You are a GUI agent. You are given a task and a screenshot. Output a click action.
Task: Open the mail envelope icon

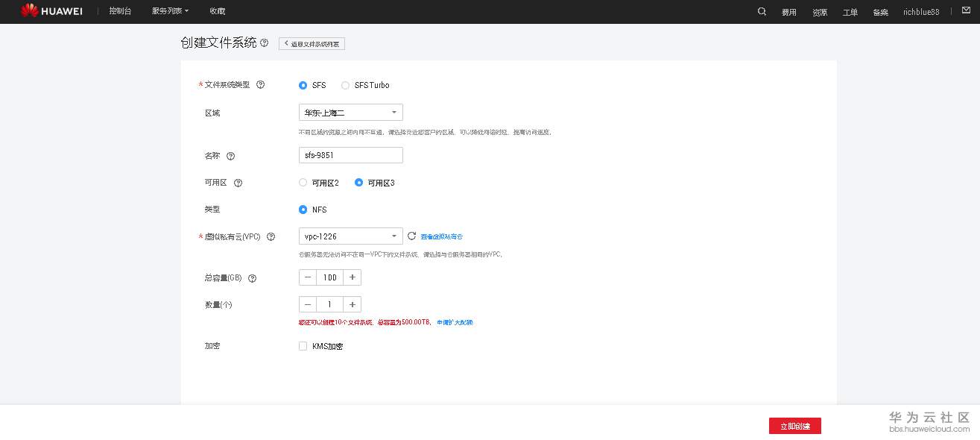point(966,11)
